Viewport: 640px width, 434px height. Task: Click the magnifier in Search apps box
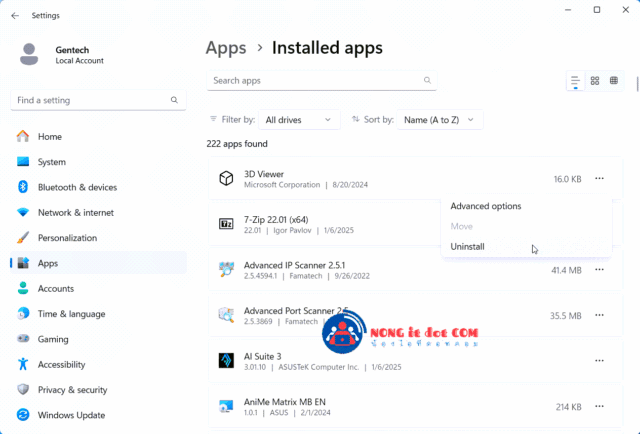(x=427, y=80)
